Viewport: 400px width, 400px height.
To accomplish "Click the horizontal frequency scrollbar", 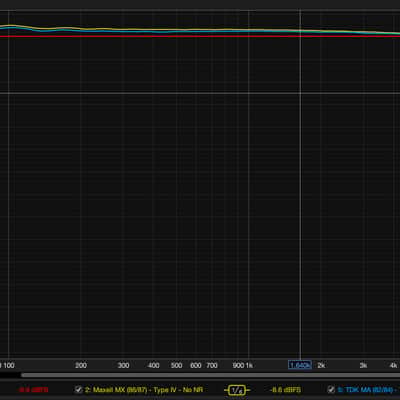I will (x=210, y=375).
